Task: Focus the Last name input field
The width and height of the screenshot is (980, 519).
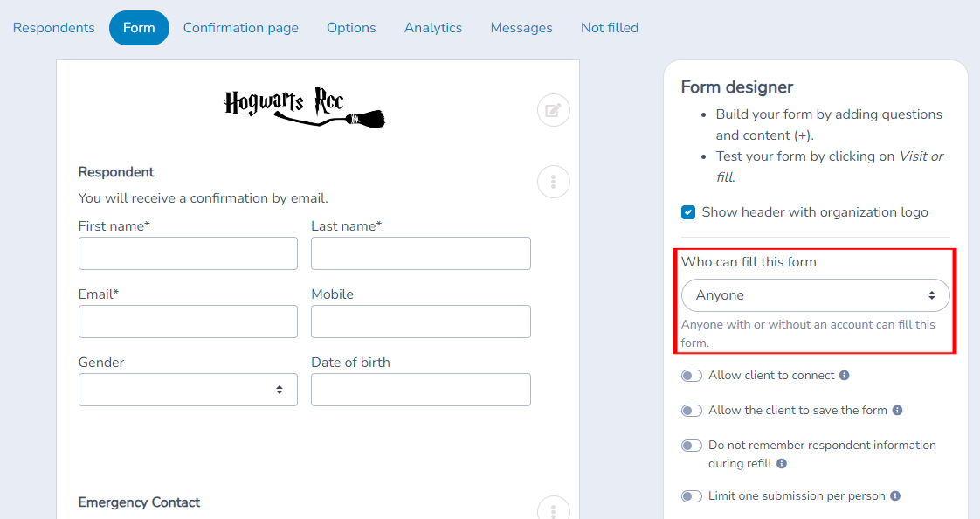Action: tap(421, 253)
